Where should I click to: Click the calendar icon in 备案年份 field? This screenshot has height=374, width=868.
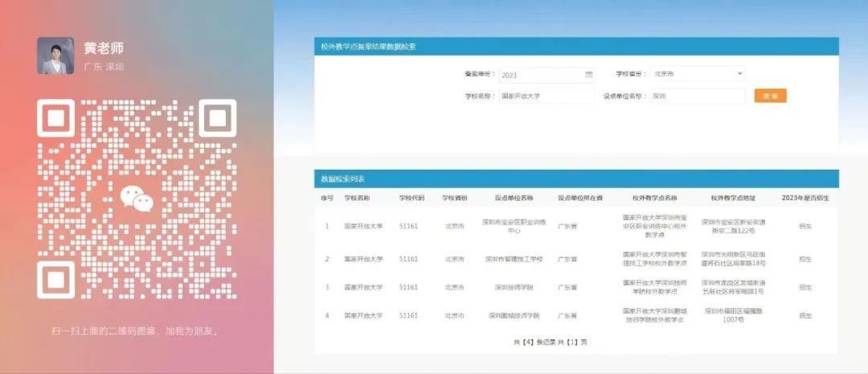point(588,75)
